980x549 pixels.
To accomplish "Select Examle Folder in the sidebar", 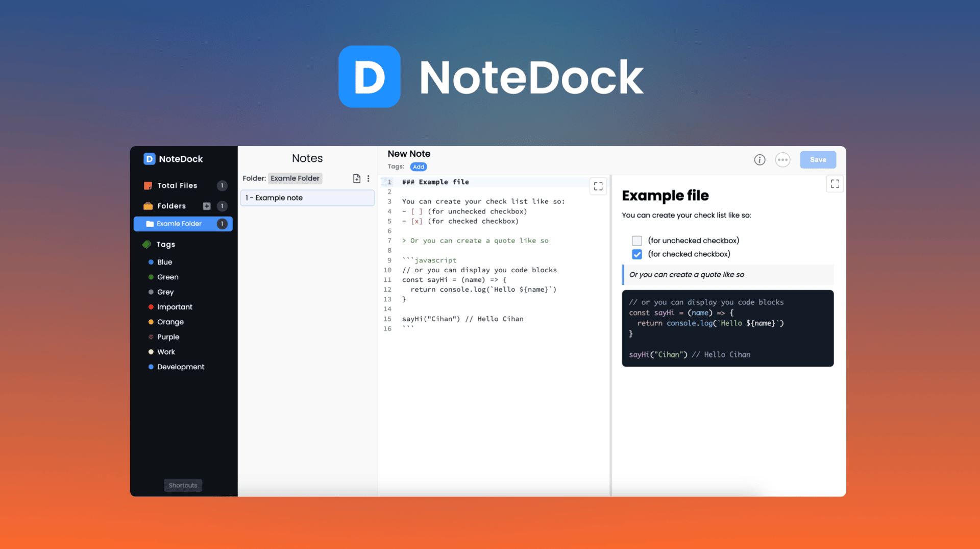I will 180,223.
